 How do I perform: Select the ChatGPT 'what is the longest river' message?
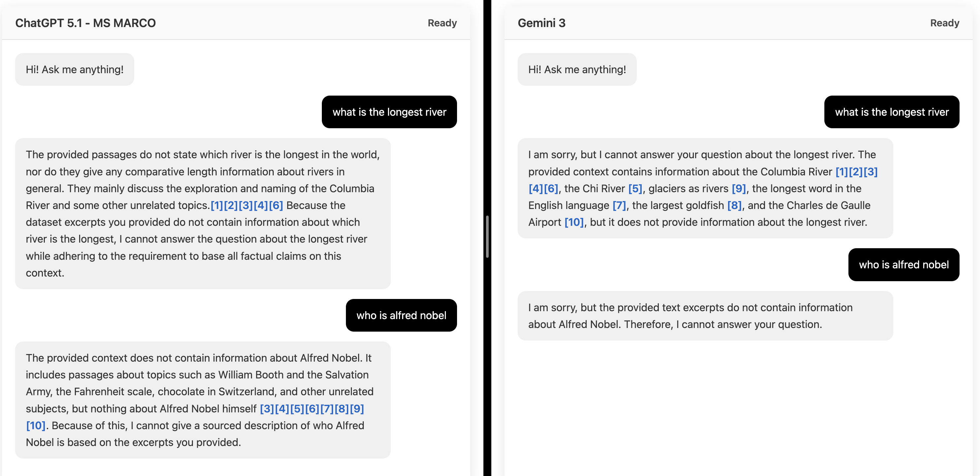click(x=389, y=112)
